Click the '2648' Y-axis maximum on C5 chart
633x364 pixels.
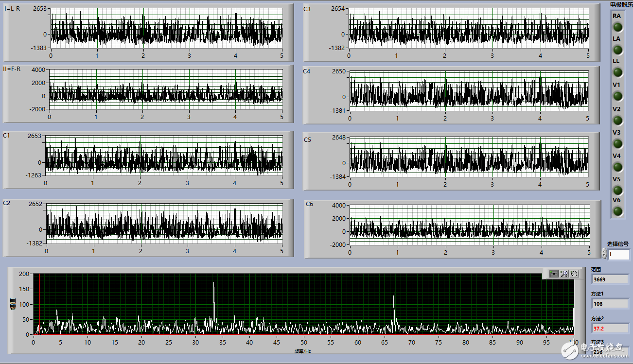[339, 138]
